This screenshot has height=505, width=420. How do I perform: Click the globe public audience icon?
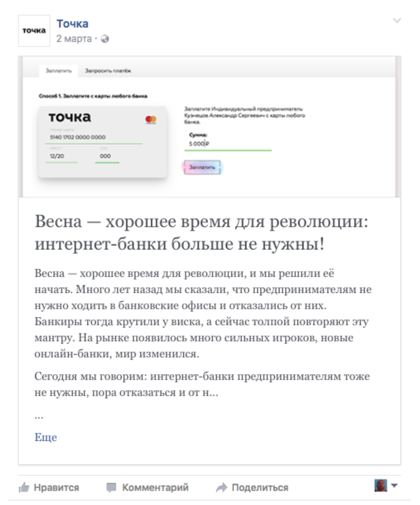(x=105, y=39)
